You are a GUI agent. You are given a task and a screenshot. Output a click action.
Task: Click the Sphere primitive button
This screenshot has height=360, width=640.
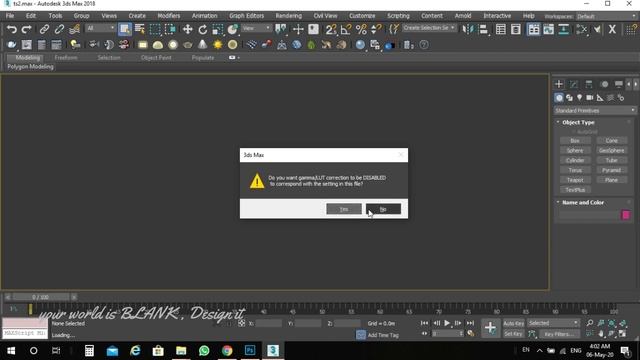pyautogui.click(x=575, y=150)
